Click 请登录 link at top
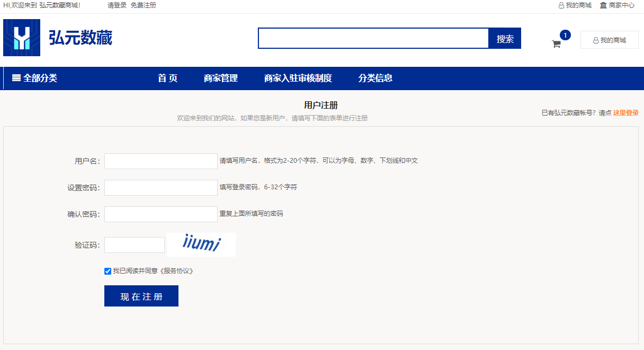 click(x=117, y=5)
